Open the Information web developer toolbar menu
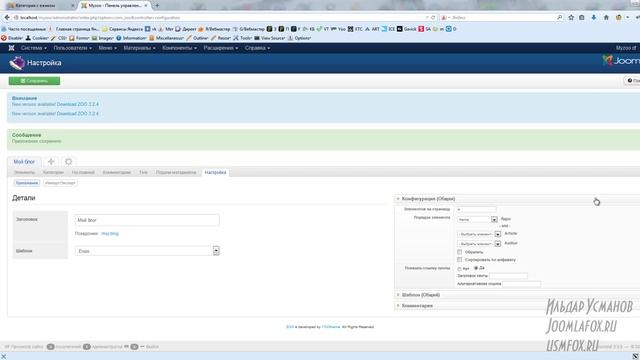The image size is (640, 360). [x=131, y=38]
